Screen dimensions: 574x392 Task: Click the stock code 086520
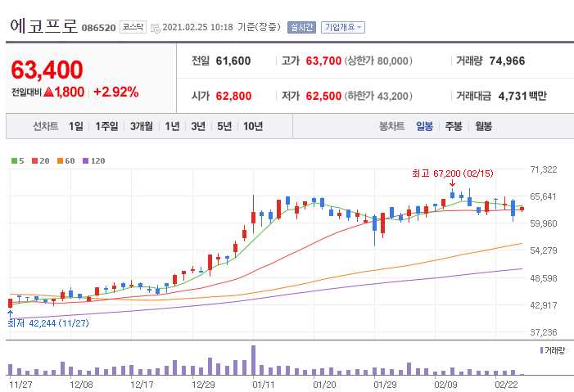[98, 28]
